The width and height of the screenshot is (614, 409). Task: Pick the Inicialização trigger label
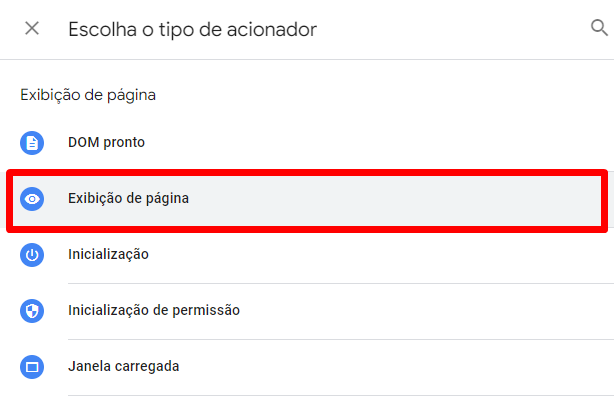pos(108,254)
